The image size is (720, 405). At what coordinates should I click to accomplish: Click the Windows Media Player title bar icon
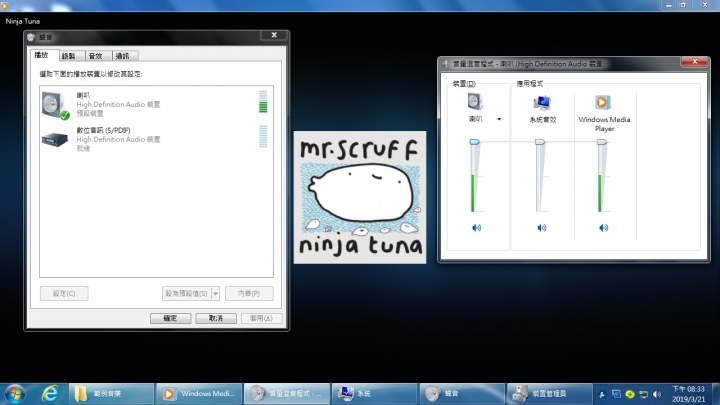[5, 5]
